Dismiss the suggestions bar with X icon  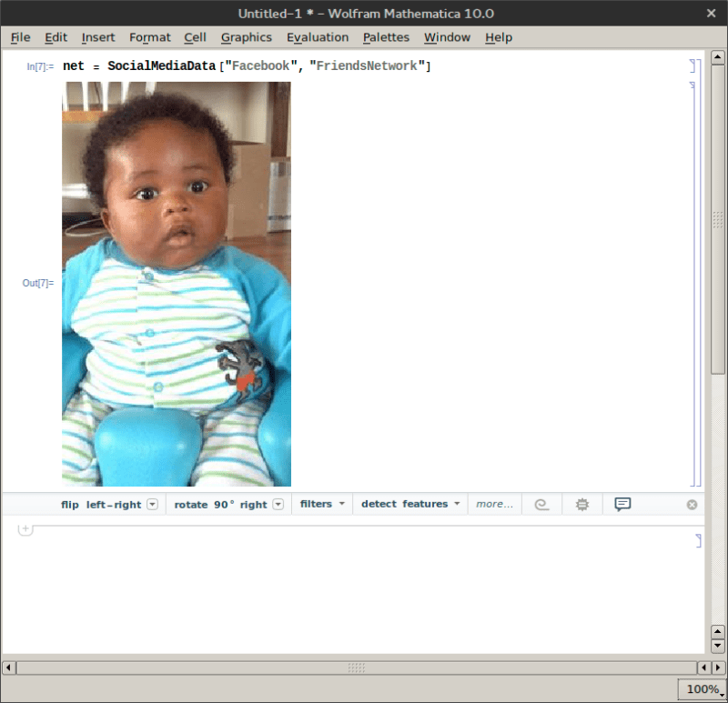click(x=692, y=505)
